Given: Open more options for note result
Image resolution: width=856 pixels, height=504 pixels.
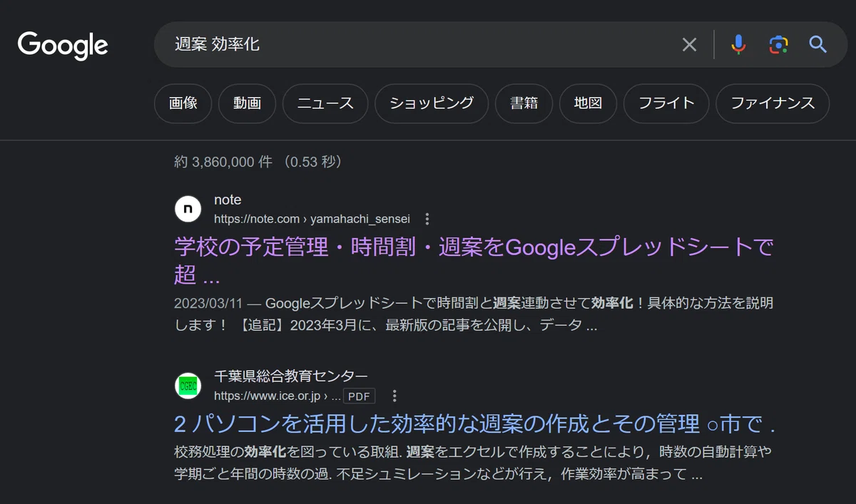Looking at the screenshot, I should point(427,219).
